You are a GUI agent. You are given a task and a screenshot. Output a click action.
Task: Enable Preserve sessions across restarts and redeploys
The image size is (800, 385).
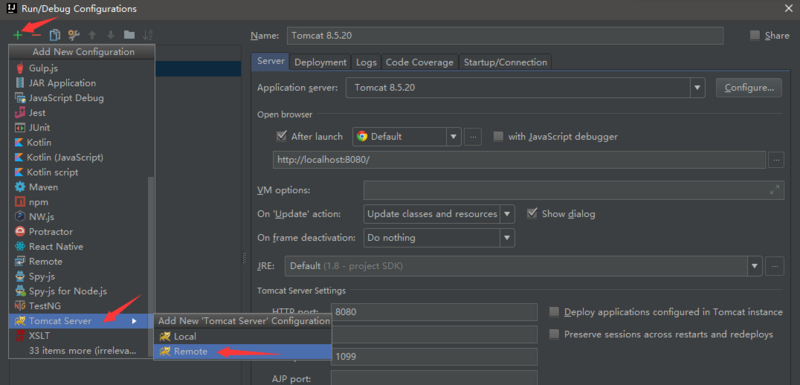click(x=554, y=334)
